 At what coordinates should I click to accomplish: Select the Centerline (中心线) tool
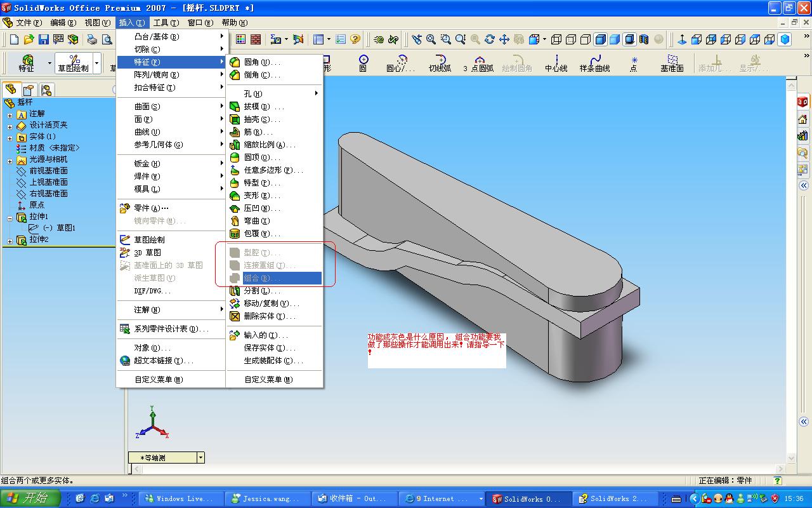pyautogui.click(x=556, y=63)
